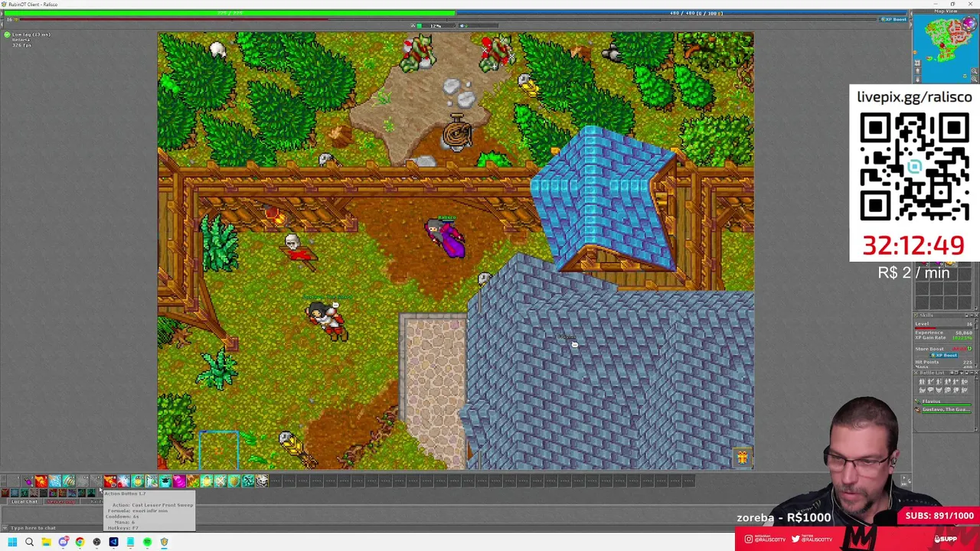The width and height of the screenshot is (980, 551).
Task: Open the compass rose on the minimap
Action: pyautogui.click(x=969, y=24)
